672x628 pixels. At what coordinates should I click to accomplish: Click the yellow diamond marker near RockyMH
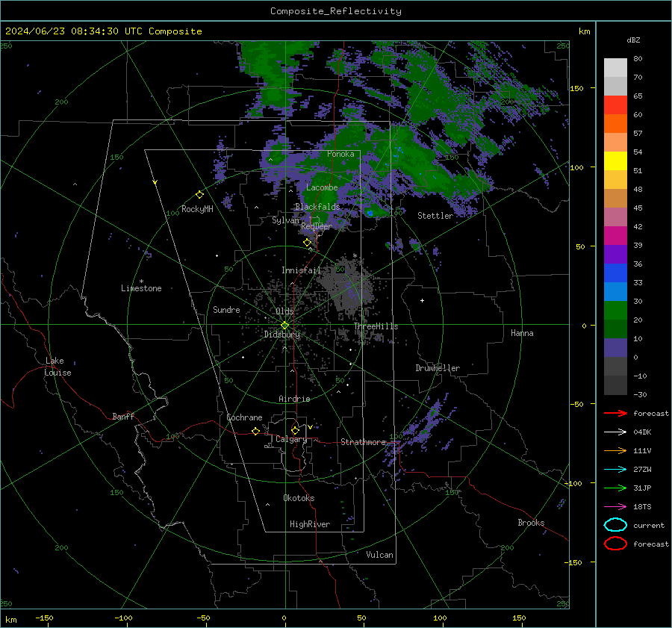tap(199, 195)
